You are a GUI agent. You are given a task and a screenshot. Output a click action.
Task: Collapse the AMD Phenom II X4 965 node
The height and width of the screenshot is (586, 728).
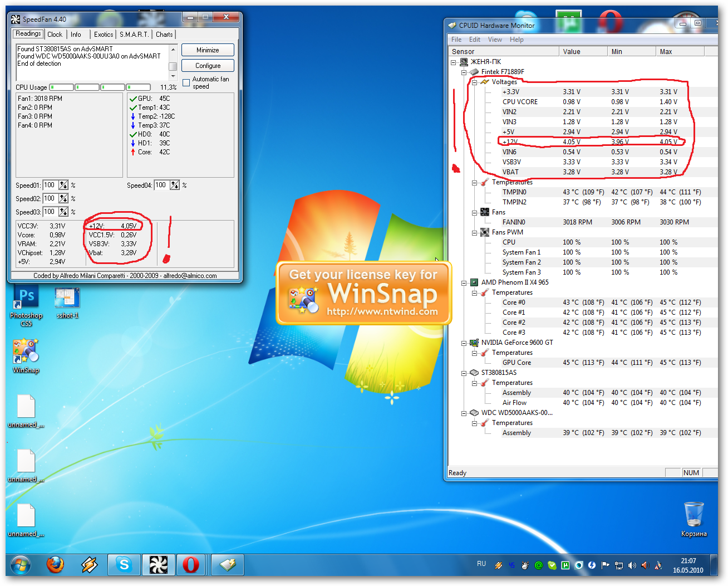[x=464, y=283]
